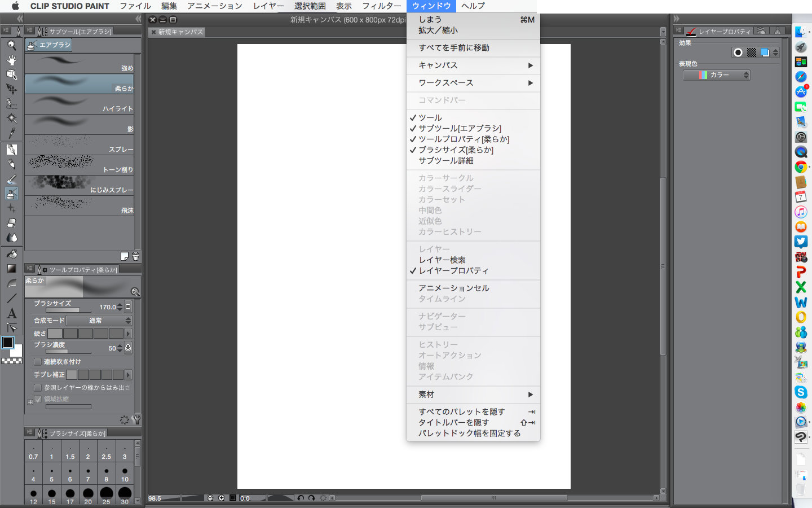Enable the 連続吹き付け checkbox
Image resolution: width=812 pixels, height=508 pixels.
[38, 362]
